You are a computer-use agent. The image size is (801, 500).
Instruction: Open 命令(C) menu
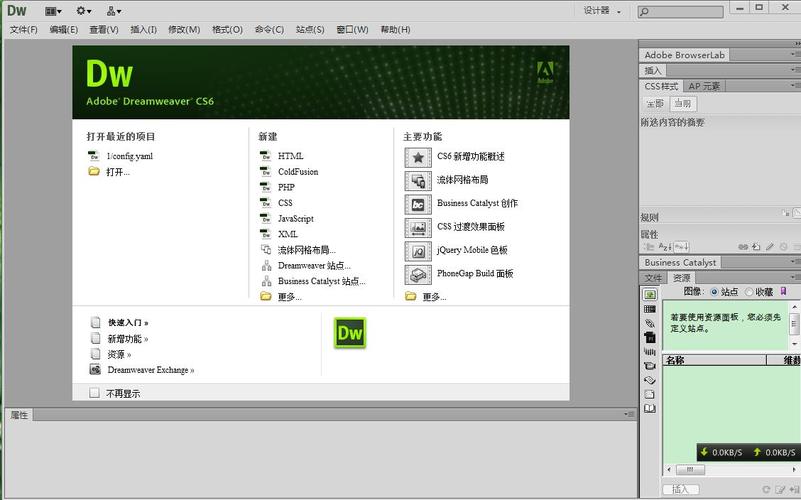pos(269,30)
